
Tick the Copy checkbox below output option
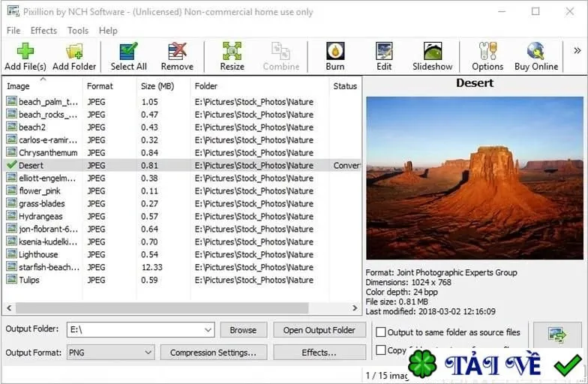381,349
